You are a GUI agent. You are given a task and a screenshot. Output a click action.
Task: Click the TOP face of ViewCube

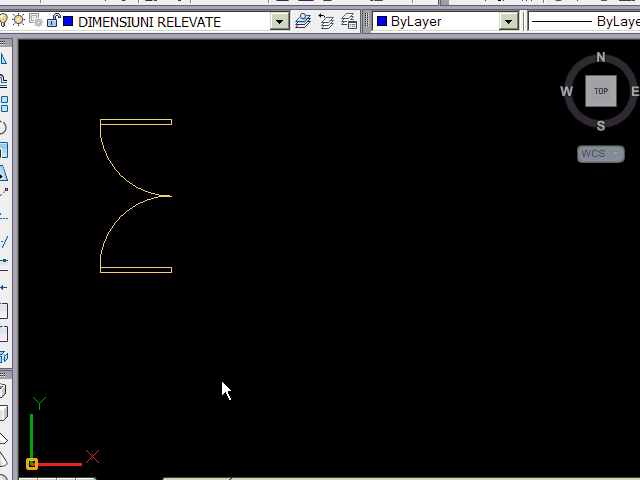coord(601,91)
